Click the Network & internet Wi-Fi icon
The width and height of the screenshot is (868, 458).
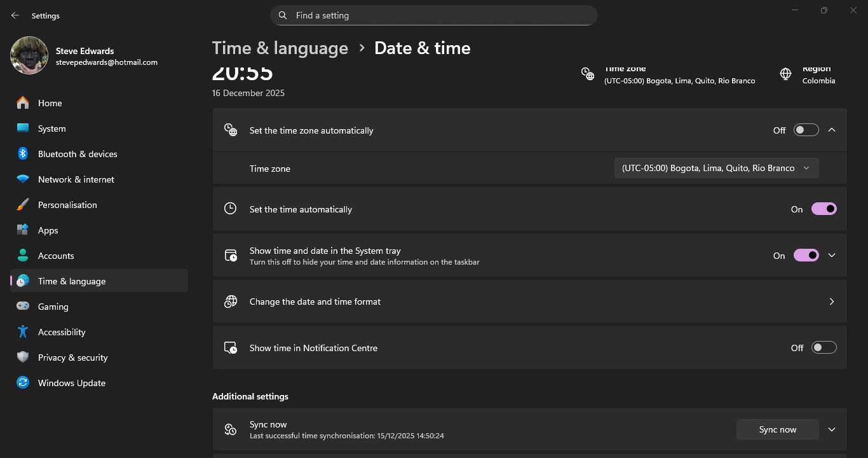[x=23, y=179]
